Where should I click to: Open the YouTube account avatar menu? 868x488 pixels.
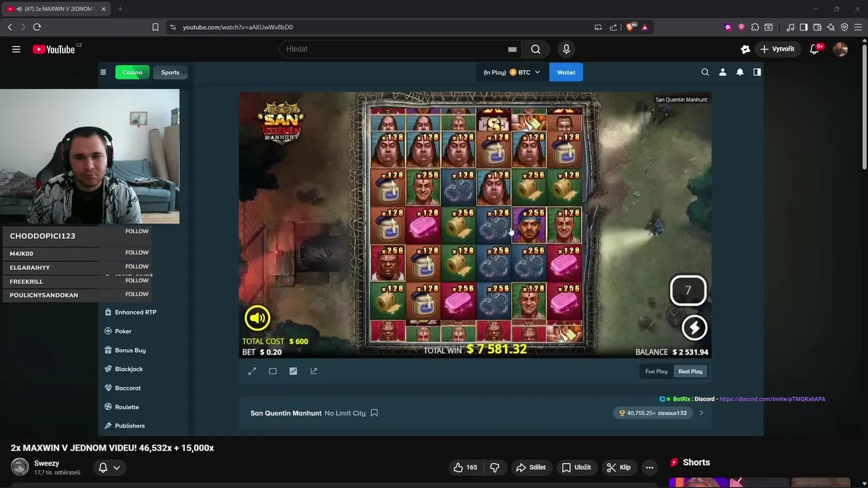[840, 49]
